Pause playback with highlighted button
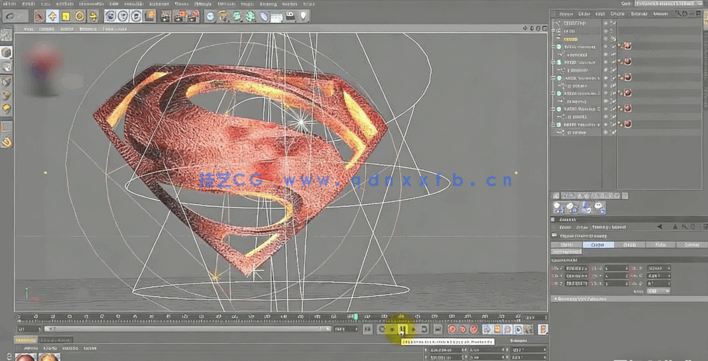This screenshot has width=708, height=361. coord(403,329)
